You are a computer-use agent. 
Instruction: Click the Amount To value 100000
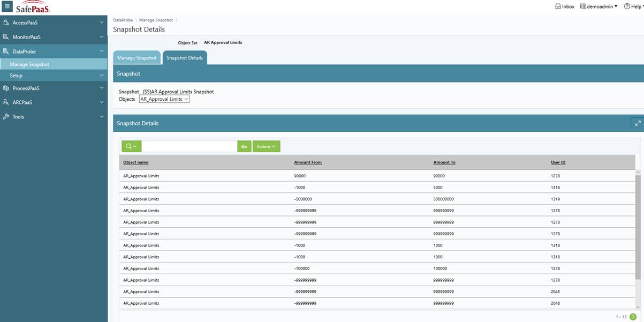[440, 268]
